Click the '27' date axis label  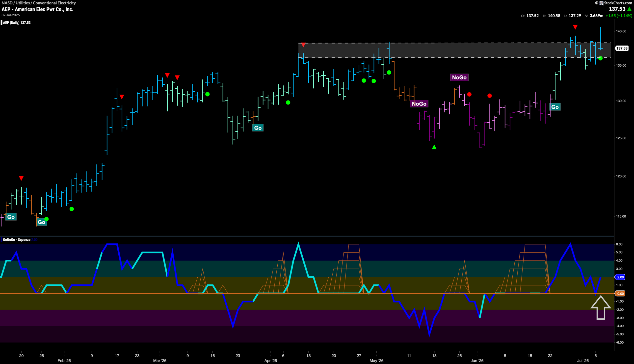pyautogui.click(x=359, y=356)
